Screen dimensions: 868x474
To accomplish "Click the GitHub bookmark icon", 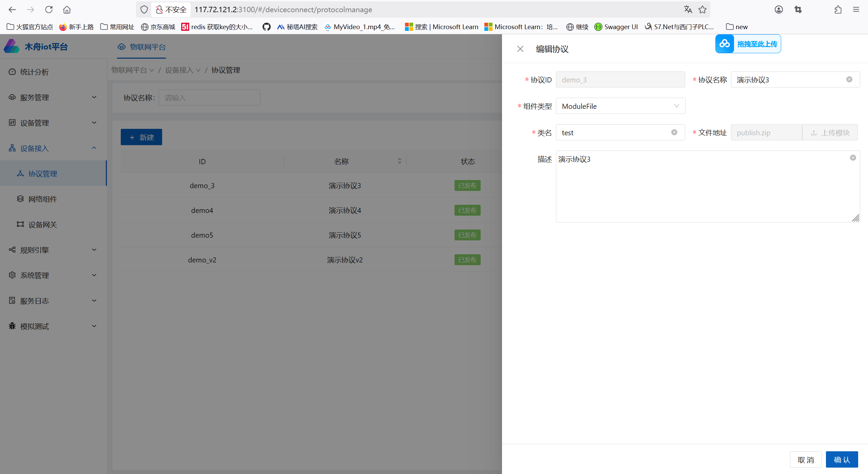I will [266, 27].
